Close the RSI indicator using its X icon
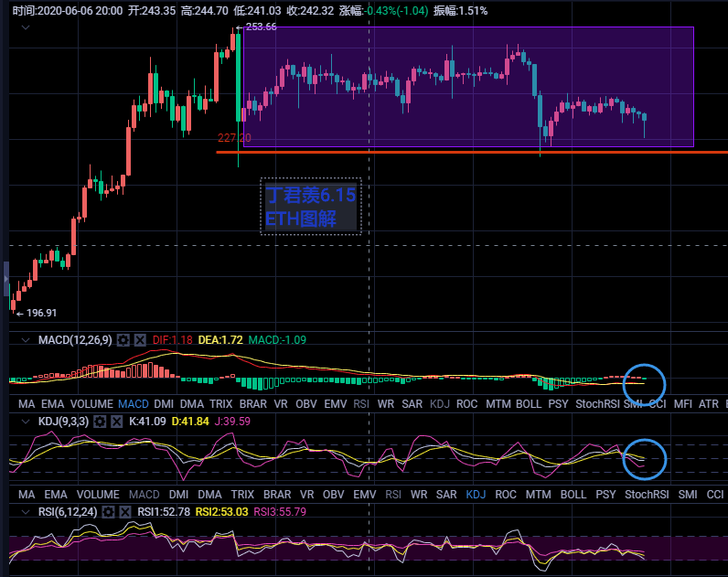The image size is (728, 577). click(125, 512)
